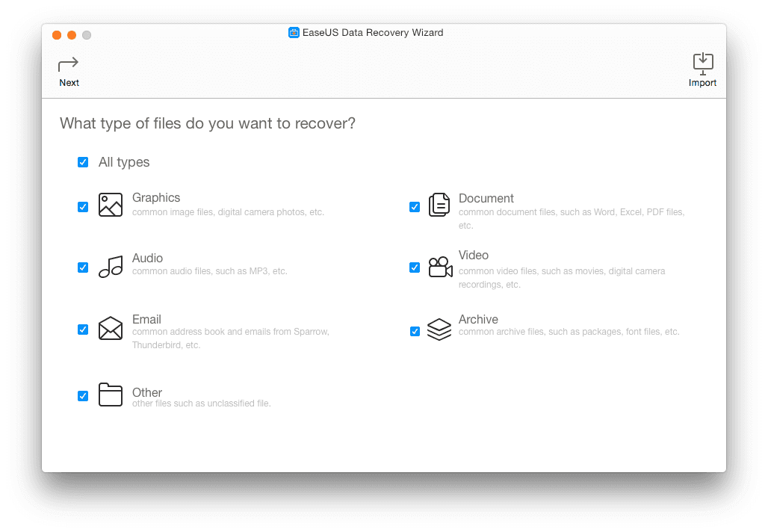Click the Document pages icon
Viewport: 768px width, 532px height.
tap(439, 205)
